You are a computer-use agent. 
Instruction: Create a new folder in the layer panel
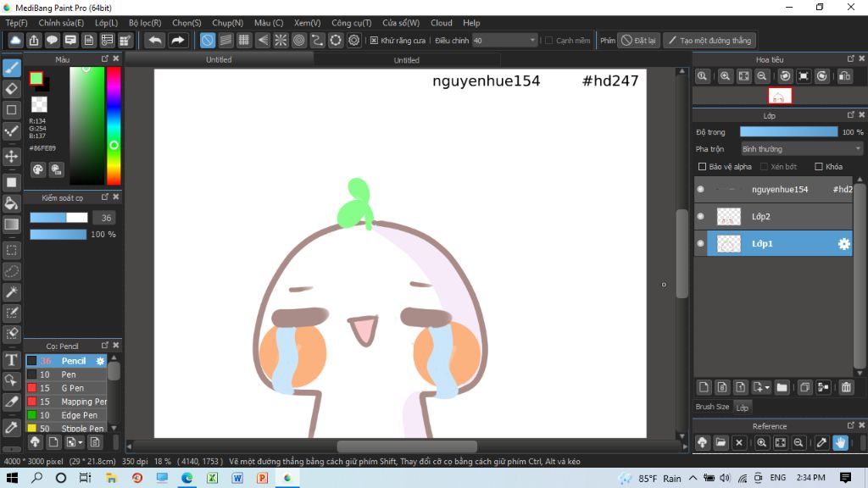coord(782,387)
